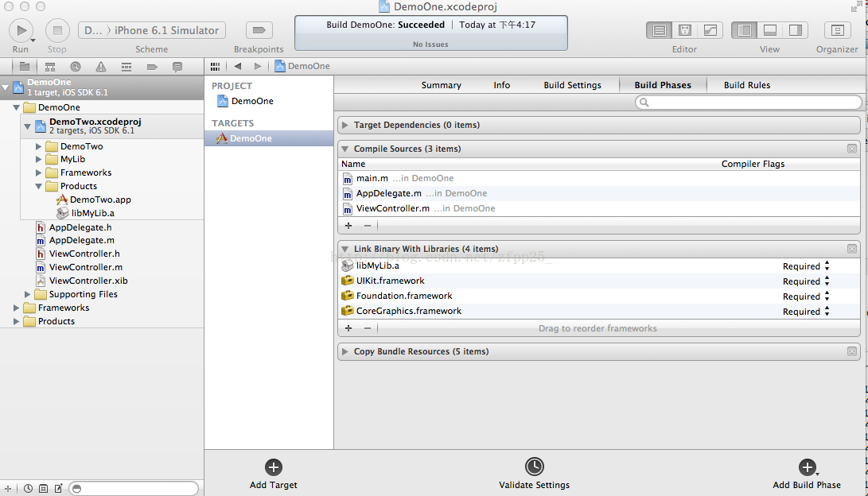Select main.m in Compile Sources
Screen dimensions: 868x496
(x=599, y=179)
